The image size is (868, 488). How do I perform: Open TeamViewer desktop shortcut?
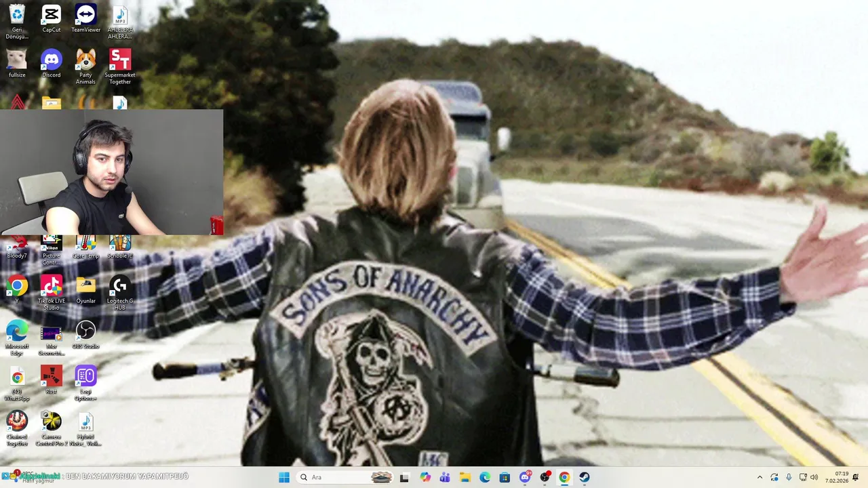point(85,19)
